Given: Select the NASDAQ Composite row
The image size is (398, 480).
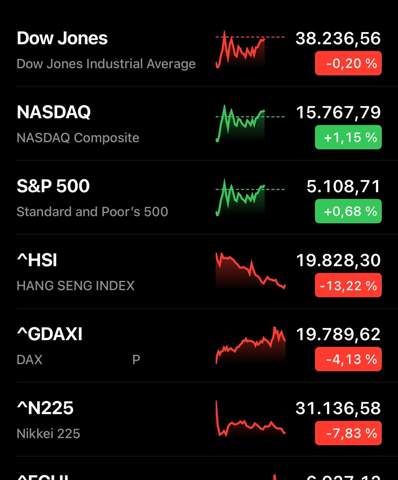Looking at the screenshot, I should [x=199, y=124].
